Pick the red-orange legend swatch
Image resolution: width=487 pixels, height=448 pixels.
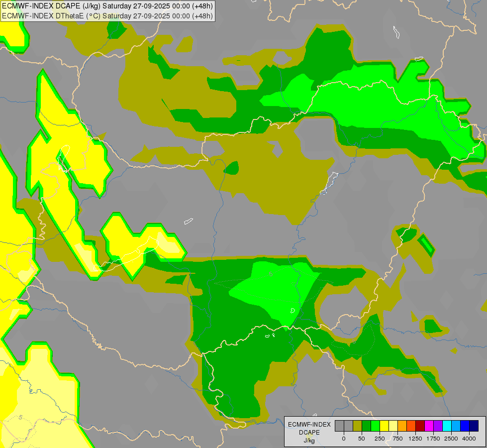tap(411, 426)
